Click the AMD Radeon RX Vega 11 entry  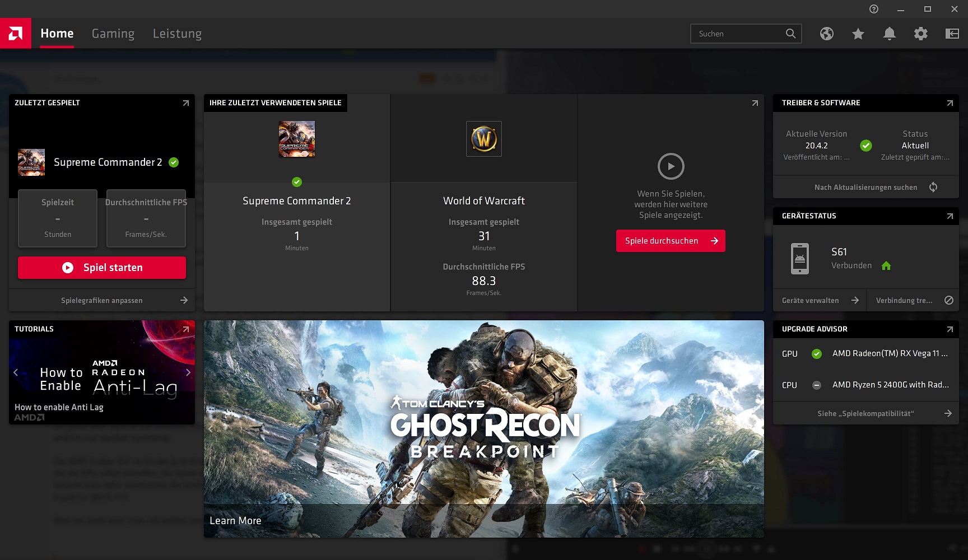[x=890, y=353]
